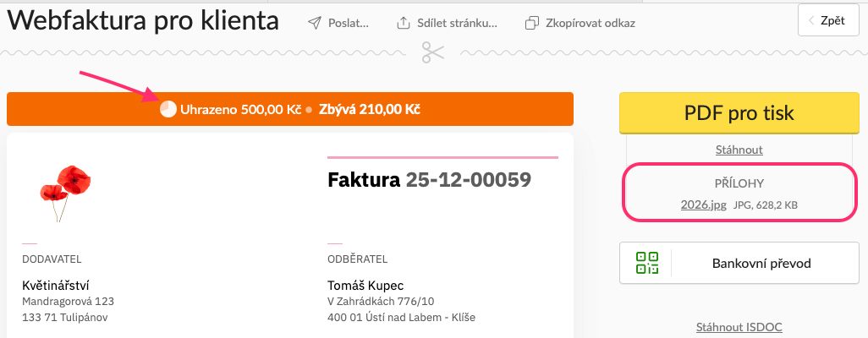Click the back chevron in Zpět button
868x338 pixels.
coord(812,21)
